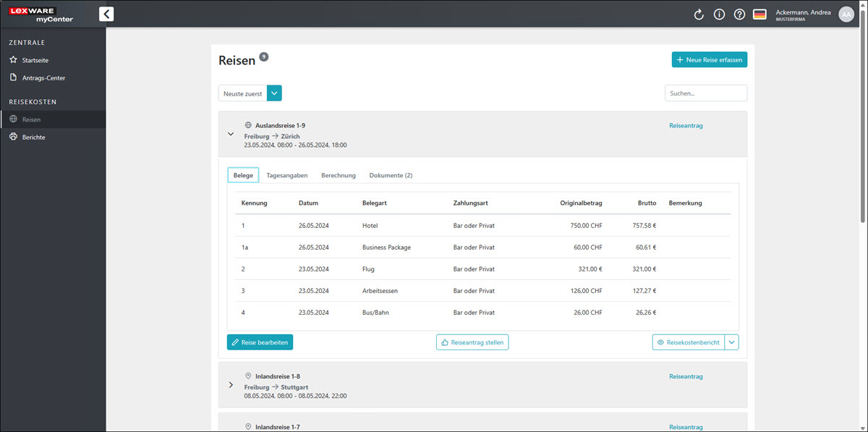The width and height of the screenshot is (868, 432).
Task: Click the Suchen search field
Action: coord(705,93)
